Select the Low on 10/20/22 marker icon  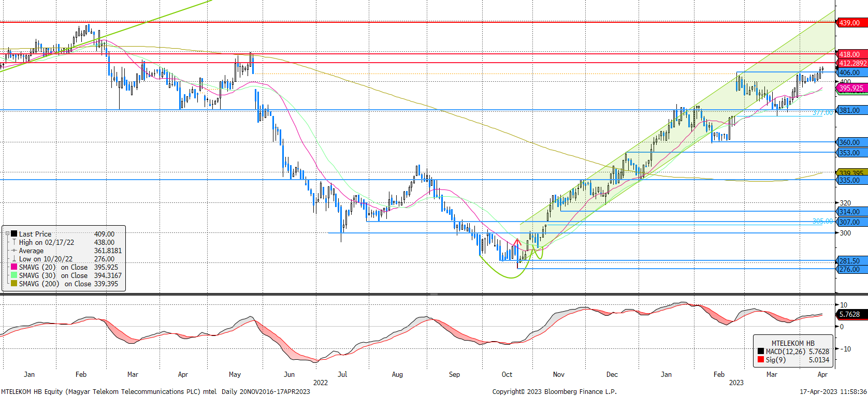[14, 259]
